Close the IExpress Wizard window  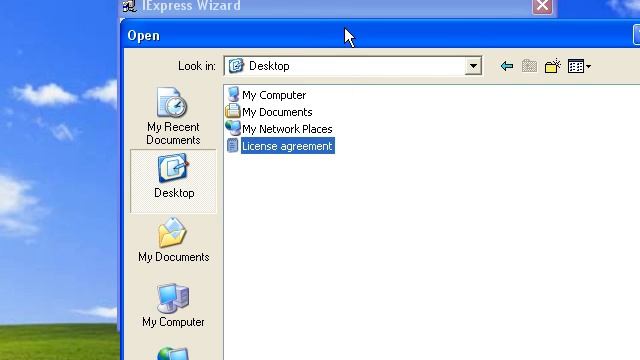pyautogui.click(x=542, y=6)
